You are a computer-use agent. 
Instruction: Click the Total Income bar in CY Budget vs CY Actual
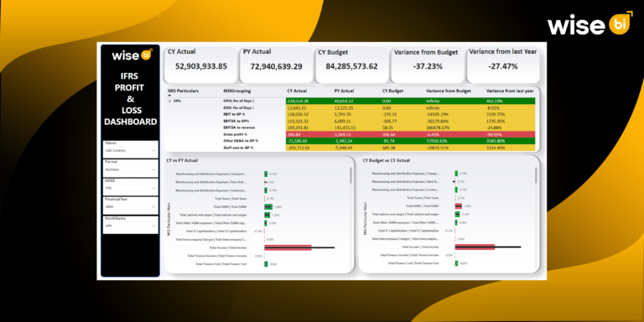475,247
